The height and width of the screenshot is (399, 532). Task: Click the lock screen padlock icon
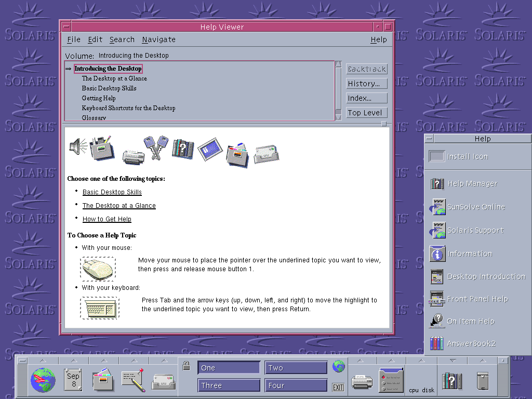pos(187,366)
